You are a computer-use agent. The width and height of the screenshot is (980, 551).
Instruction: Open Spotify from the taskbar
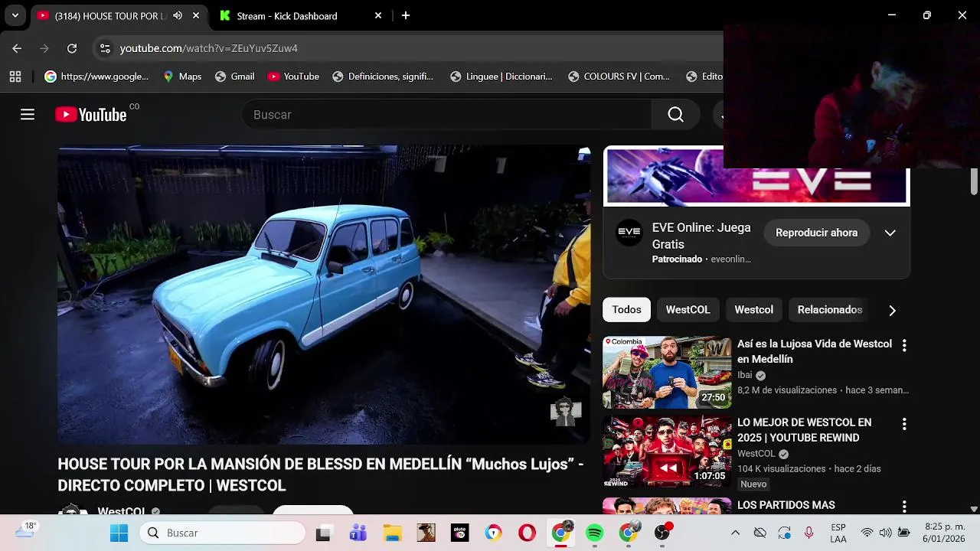[x=594, y=533]
